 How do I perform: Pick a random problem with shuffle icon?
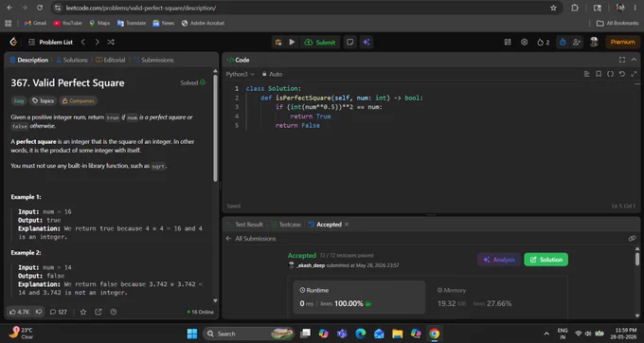tap(111, 42)
